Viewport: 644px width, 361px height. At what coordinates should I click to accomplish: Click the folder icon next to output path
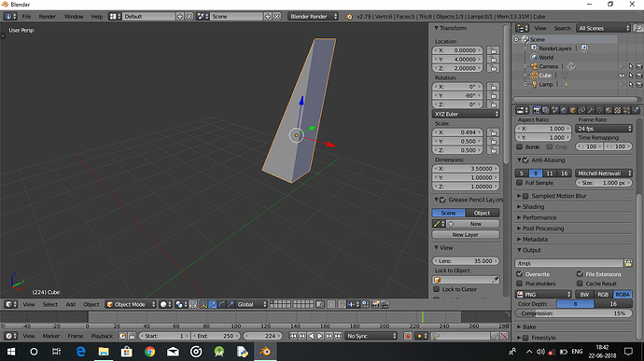pos(627,263)
